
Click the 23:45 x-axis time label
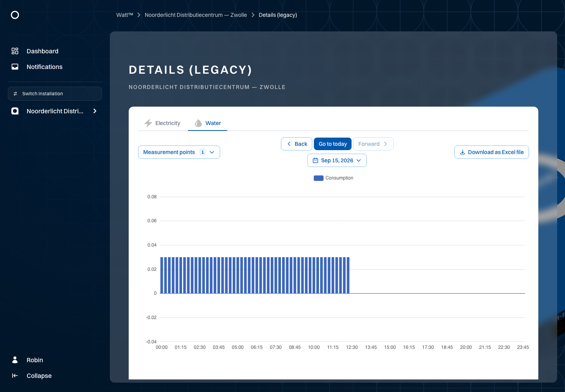coord(523,347)
